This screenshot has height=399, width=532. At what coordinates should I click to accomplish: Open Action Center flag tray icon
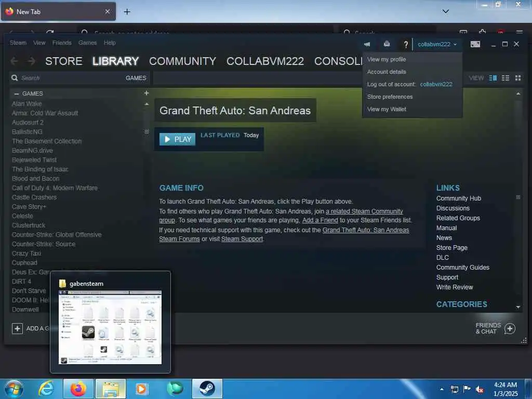[x=467, y=389]
